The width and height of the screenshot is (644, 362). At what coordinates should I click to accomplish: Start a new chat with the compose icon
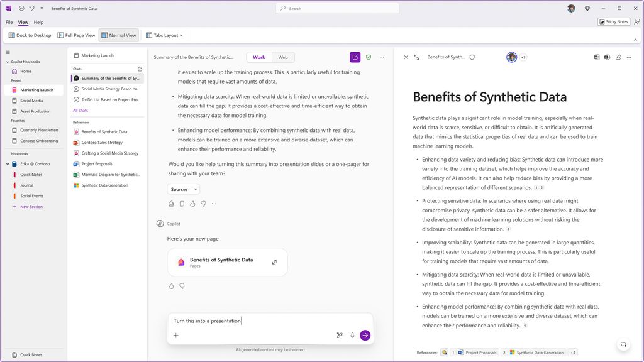[140, 69]
